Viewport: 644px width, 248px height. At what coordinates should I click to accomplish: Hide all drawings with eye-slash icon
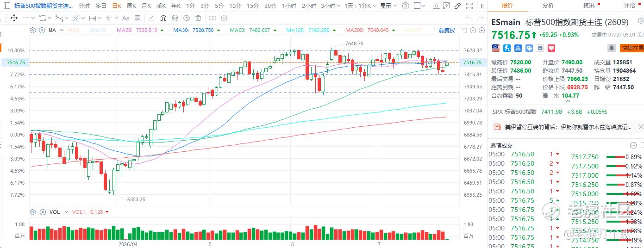[187, 18]
